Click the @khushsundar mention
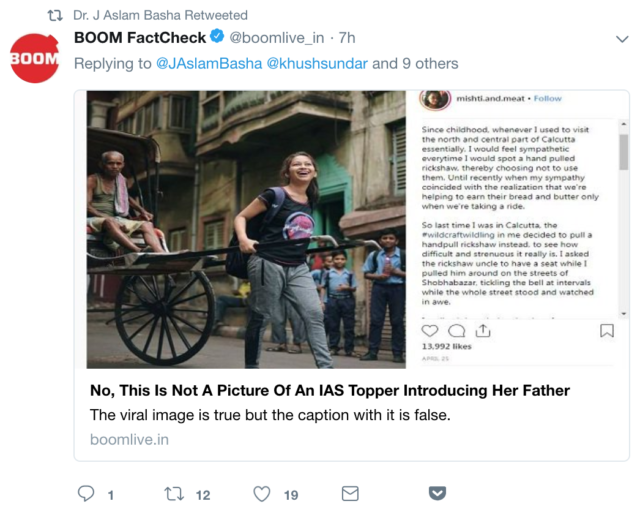This screenshot has width=640, height=512. tap(316, 64)
